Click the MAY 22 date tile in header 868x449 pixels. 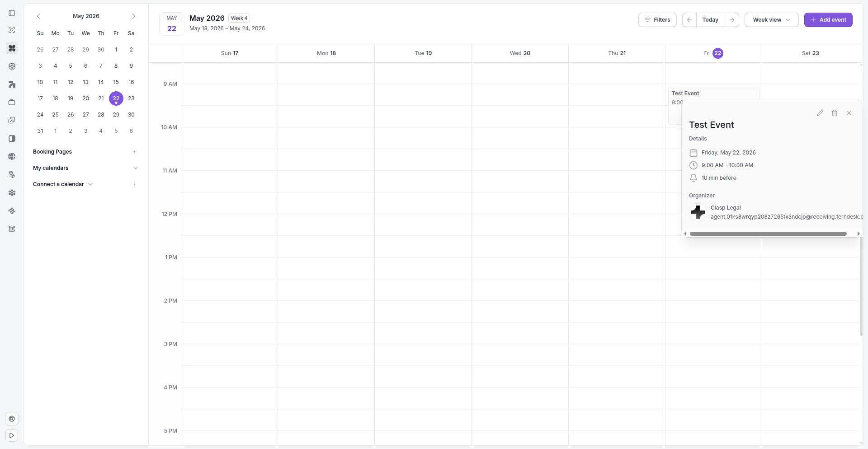tap(171, 24)
